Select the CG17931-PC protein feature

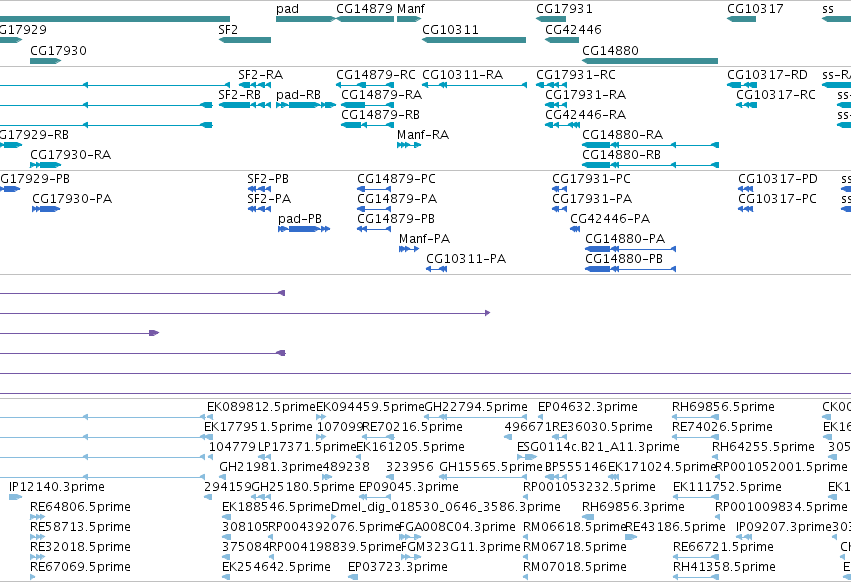[x=560, y=189]
